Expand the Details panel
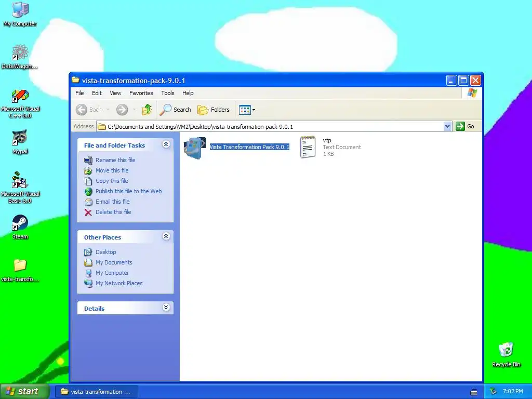Screen dimensions: 532x399 coord(166,308)
